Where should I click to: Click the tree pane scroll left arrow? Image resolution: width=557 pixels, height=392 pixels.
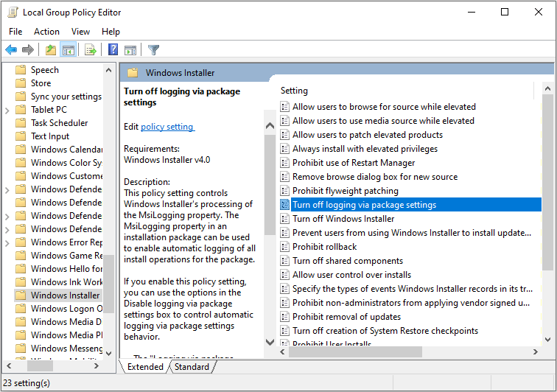coord(9,365)
